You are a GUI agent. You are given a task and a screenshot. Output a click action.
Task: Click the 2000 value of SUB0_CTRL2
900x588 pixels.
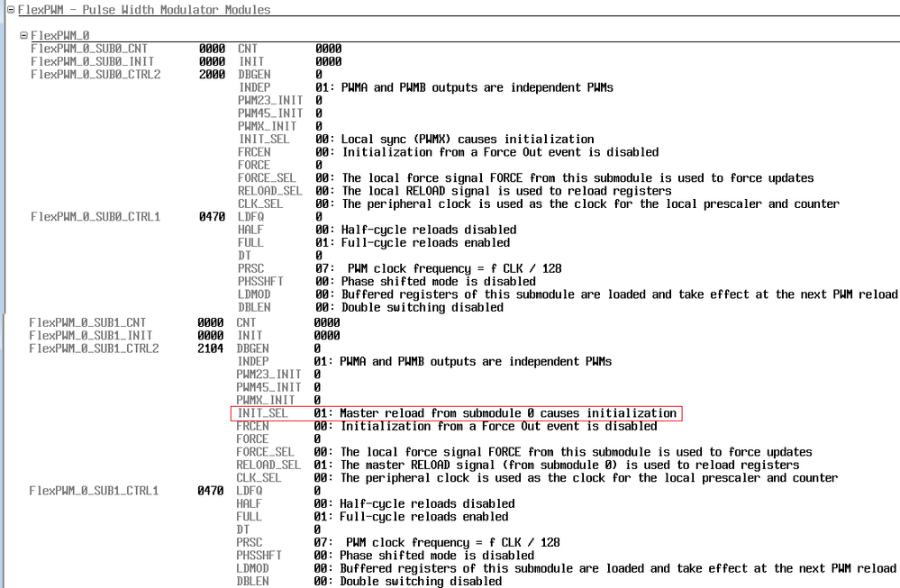point(212,75)
